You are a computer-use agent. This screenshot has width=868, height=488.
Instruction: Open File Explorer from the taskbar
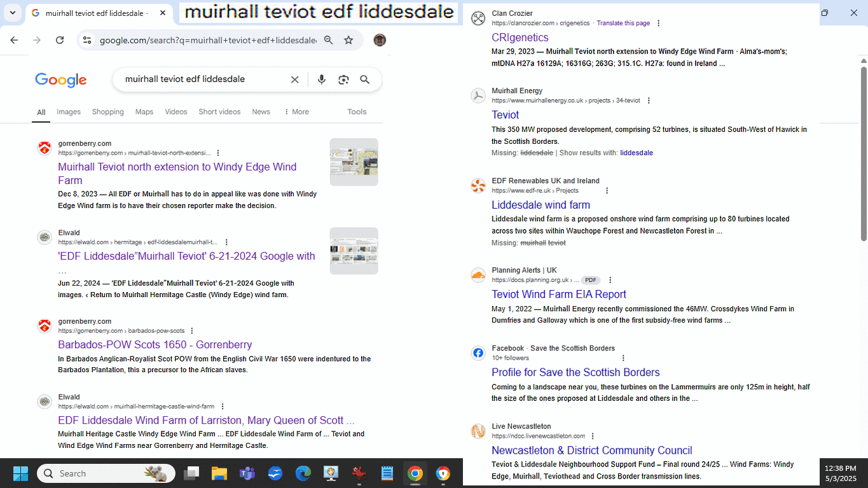[219, 473]
